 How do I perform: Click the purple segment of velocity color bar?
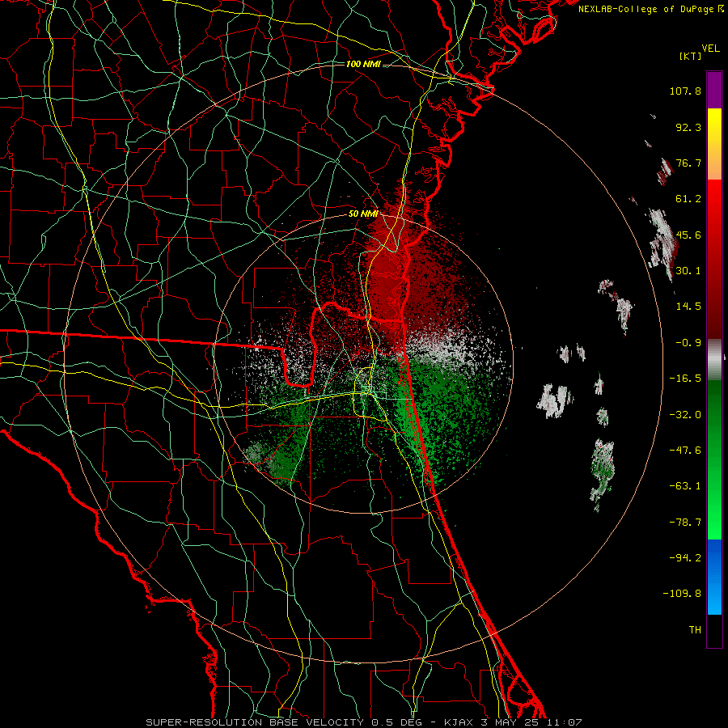714,90
